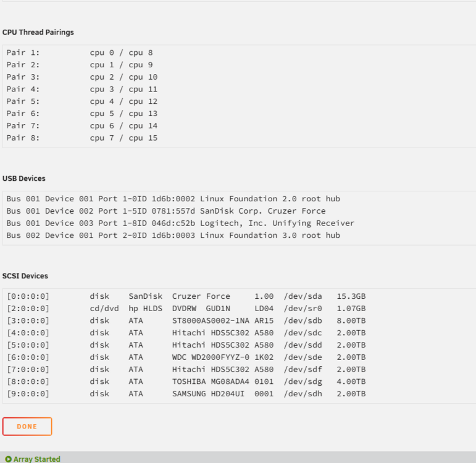Screen dimensions: 476x463
Task: Click the 'cd/dvd' device type
Action: (104, 309)
